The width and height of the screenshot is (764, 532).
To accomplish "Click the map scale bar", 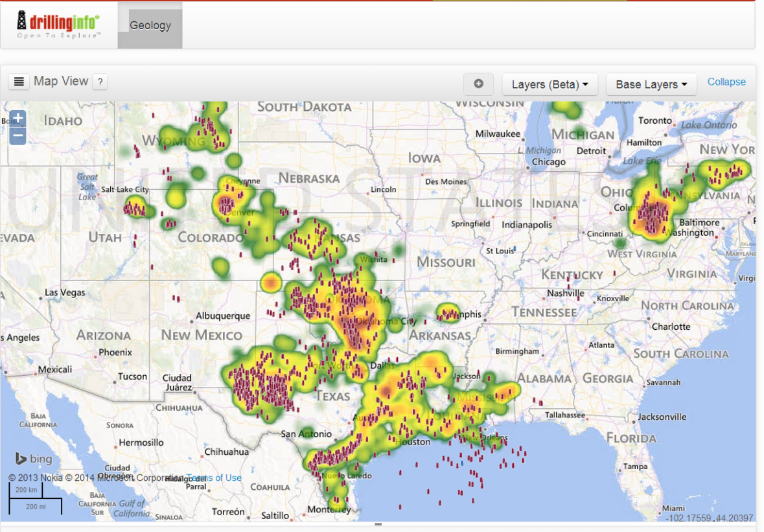I will [x=35, y=499].
